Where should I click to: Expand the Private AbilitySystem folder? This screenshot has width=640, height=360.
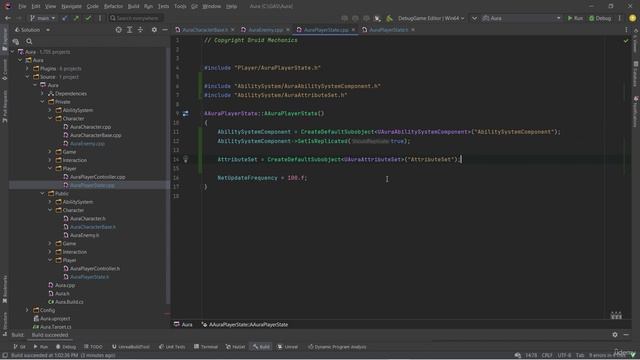50,110
